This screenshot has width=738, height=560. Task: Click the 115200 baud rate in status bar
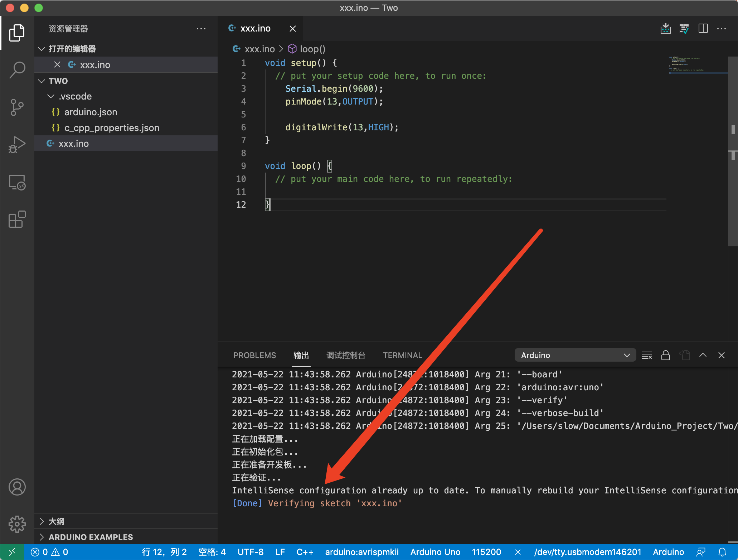(x=486, y=552)
